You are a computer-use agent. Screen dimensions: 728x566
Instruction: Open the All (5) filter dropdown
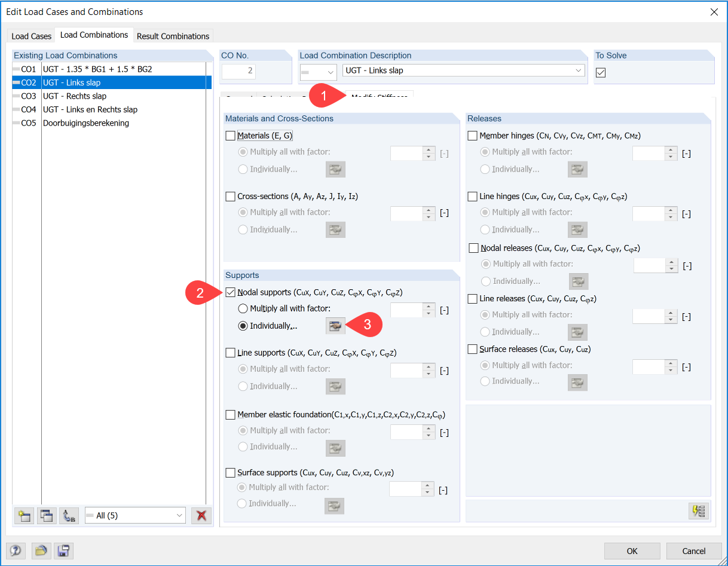(x=179, y=515)
